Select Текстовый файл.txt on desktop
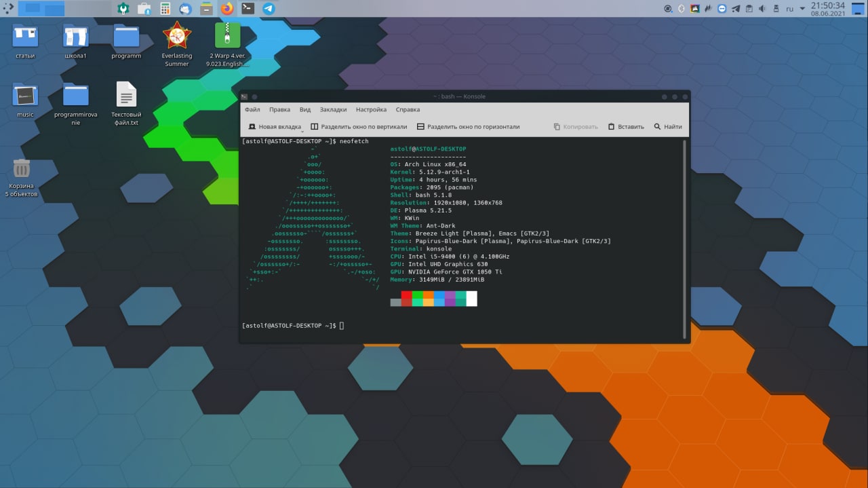 (x=126, y=104)
